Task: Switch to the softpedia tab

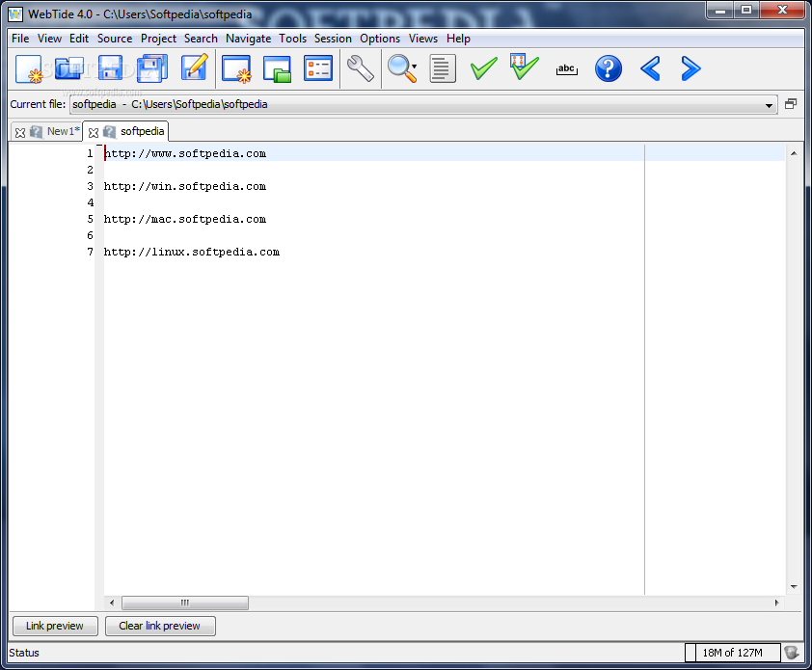Action: point(142,131)
